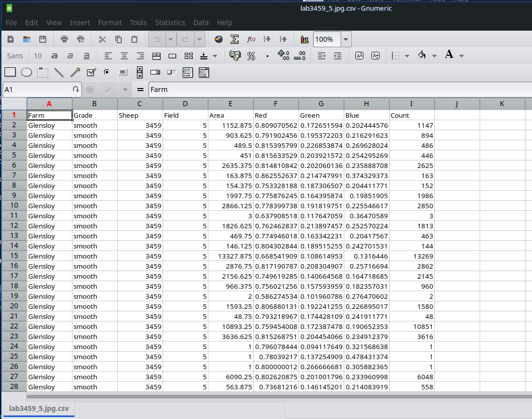This screenshot has height=419, width=532.
Task: Insert an OK button form control
Action: [123, 72]
